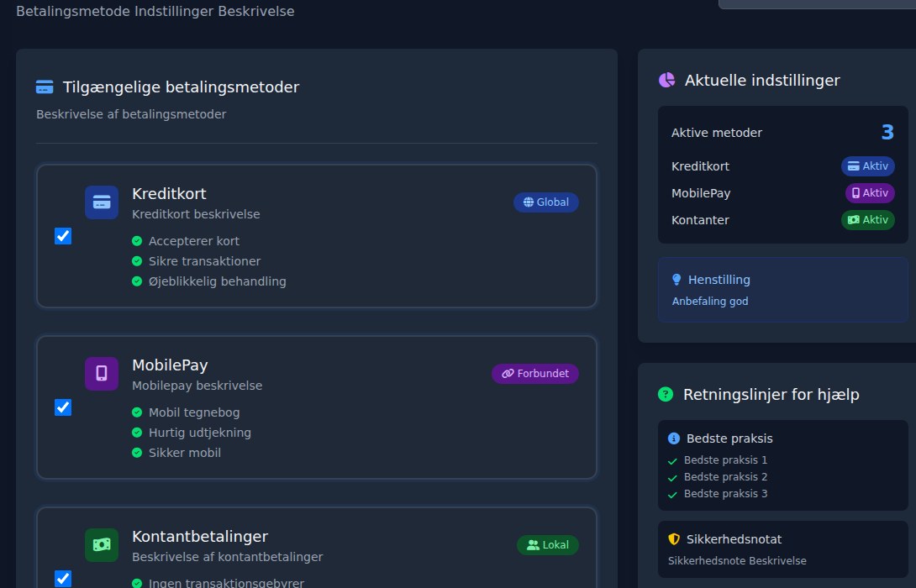Image resolution: width=916 pixels, height=588 pixels.
Task: Click the Sikkerhedsnotat heading
Action: tap(734, 539)
